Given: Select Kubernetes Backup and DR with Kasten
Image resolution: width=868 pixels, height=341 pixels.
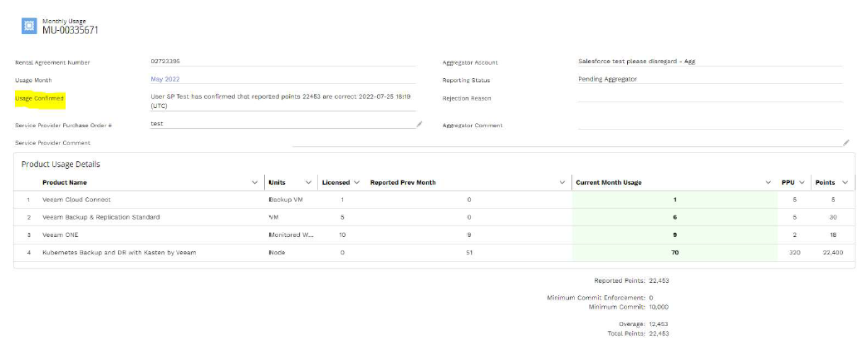Looking at the screenshot, I should pos(119,253).
